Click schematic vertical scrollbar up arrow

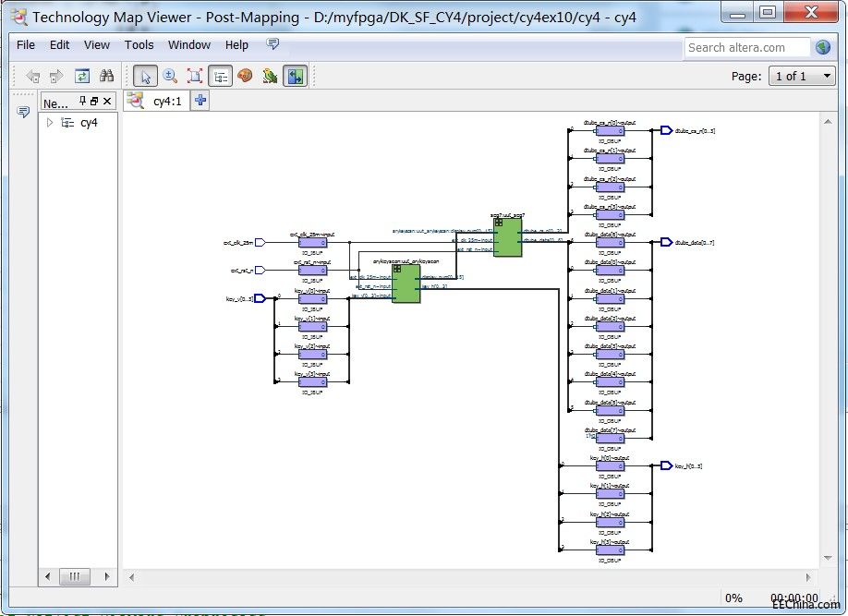click(x=828, y=122)
